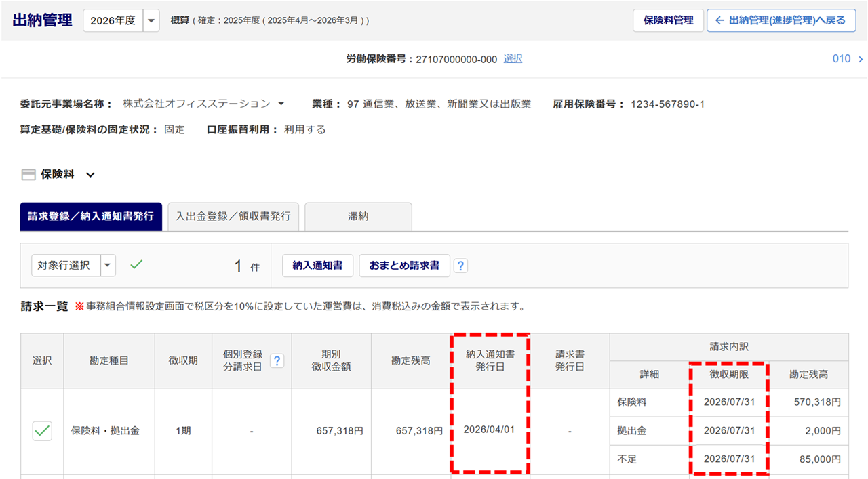Uncheck the 保険料・拠出金 row checkbox
The image size is (868, 479).
[42, 430]
